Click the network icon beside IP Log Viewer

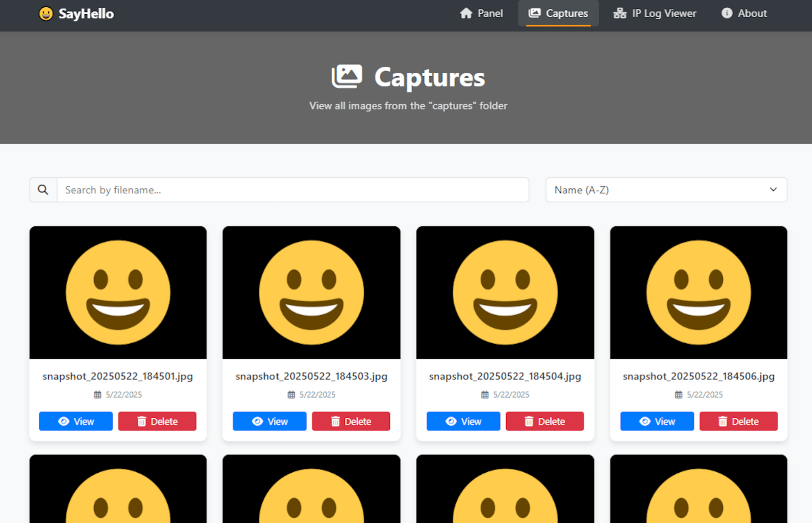(620, 13)
